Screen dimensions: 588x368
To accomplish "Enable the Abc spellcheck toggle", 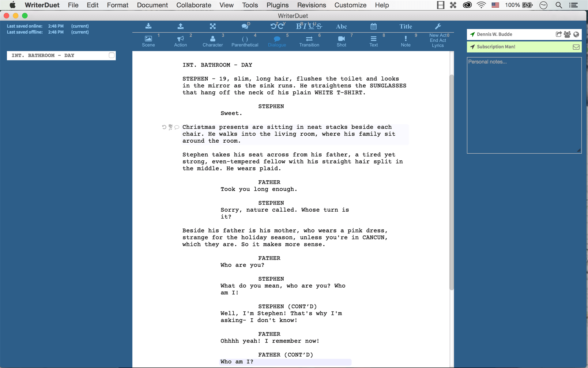I will click(x=341, y=26).
